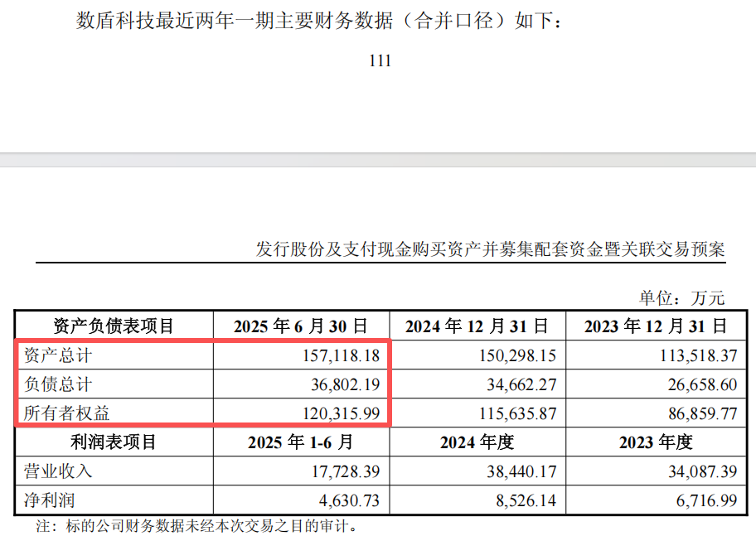Screen dimensions: 756x536
Task: Click the value 120,315.99
Action: click(341, 413)
